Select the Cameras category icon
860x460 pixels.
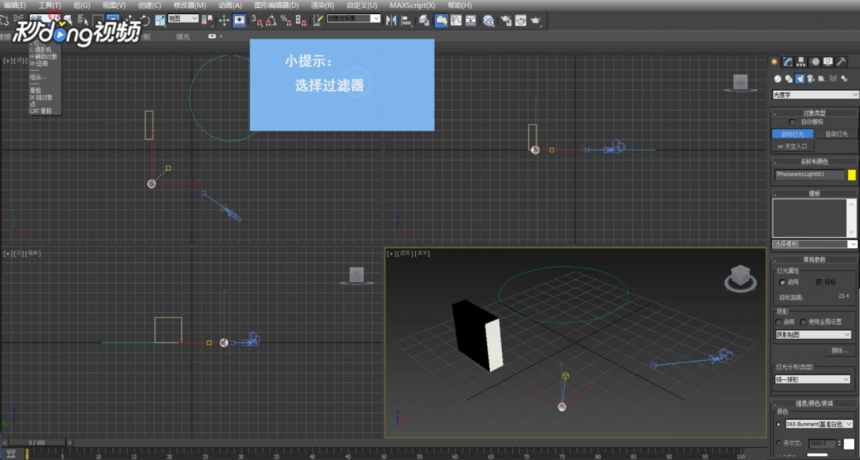811,79
